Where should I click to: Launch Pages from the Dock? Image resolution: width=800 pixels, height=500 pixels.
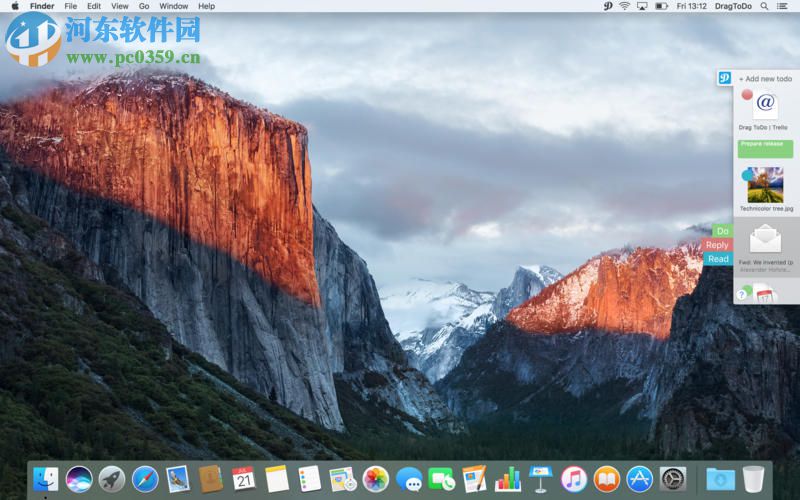[x=474, y=479]
